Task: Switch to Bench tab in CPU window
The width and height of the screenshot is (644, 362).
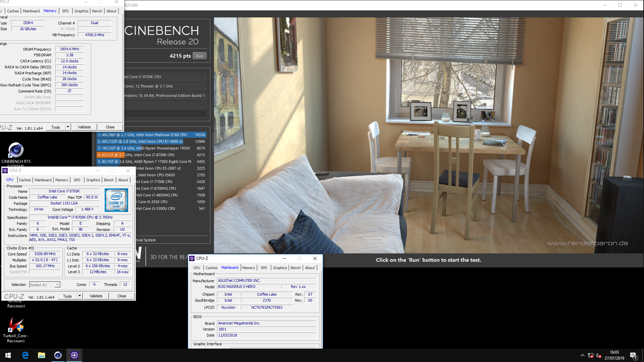Action: 109,180
